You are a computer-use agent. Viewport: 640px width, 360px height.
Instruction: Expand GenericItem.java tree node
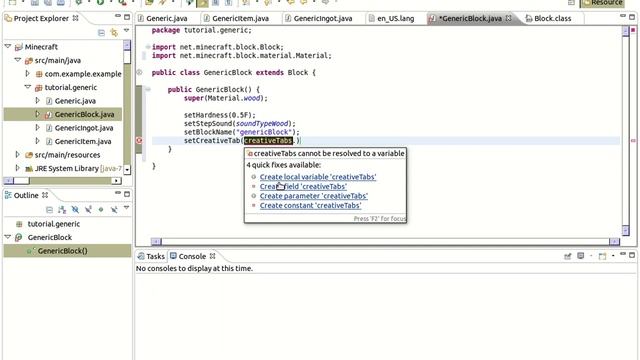click(37, 141)
